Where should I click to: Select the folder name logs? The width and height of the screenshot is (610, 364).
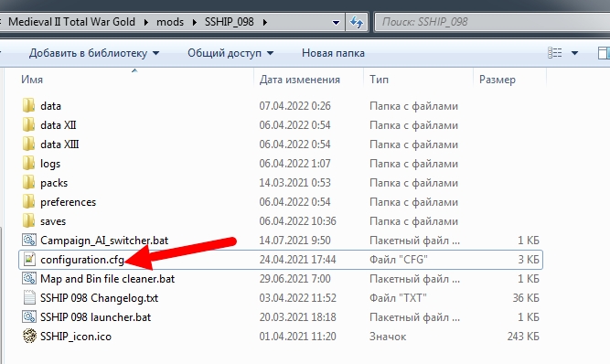pos(50,164)
